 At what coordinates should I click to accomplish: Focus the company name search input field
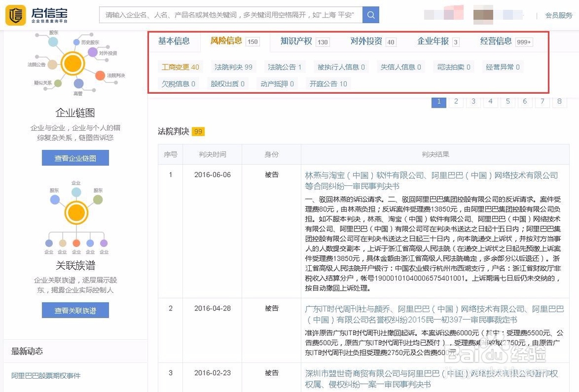pyautogui.click(x=231, y=14)
